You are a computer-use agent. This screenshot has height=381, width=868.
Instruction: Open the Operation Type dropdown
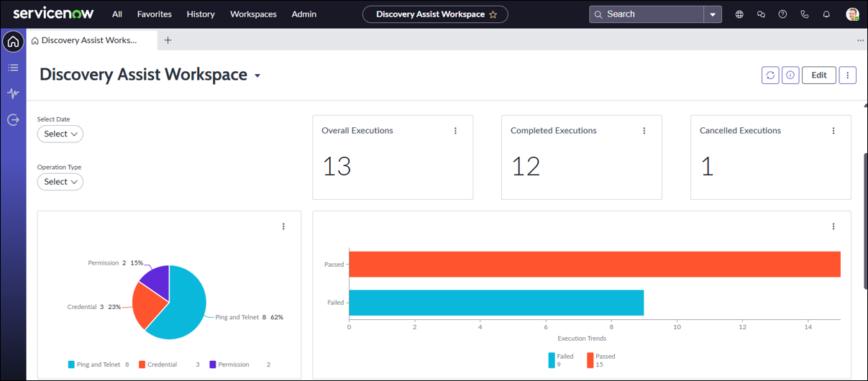point(60,182)
